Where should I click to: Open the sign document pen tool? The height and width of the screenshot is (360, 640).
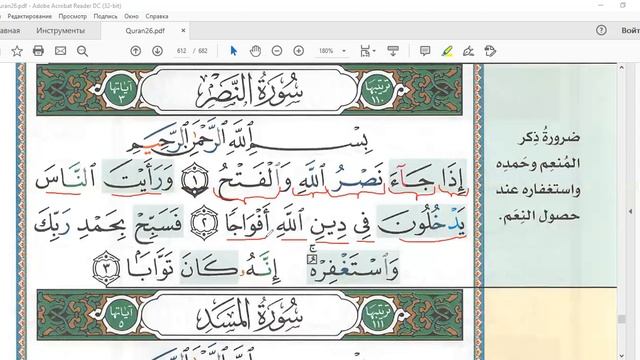click(x=469, y=51)
